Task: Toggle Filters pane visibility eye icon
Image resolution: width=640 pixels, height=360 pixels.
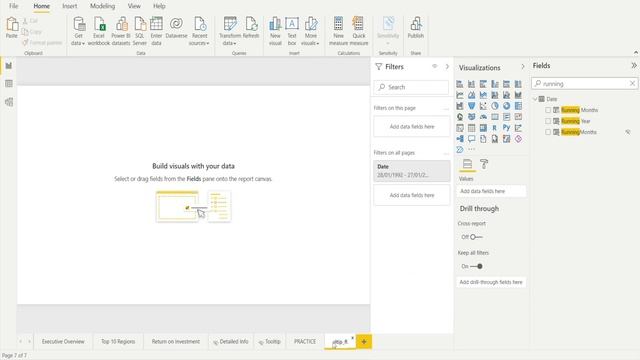Action: coord(435,66)
